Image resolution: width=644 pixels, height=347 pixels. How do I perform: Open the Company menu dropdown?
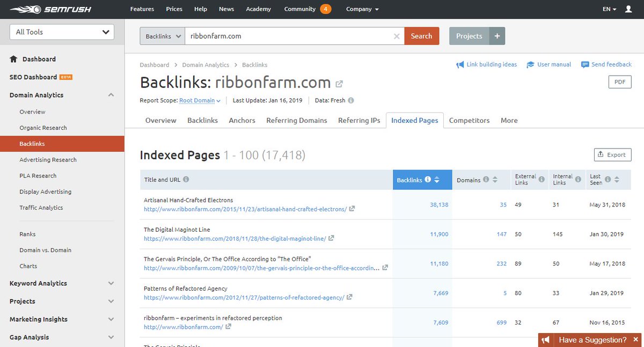coord(362,9)
